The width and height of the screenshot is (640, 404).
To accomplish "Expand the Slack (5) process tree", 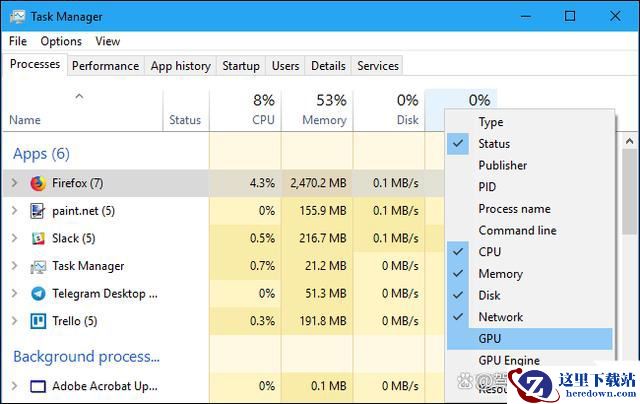I will pyautogui.click(x=14, y=238).
